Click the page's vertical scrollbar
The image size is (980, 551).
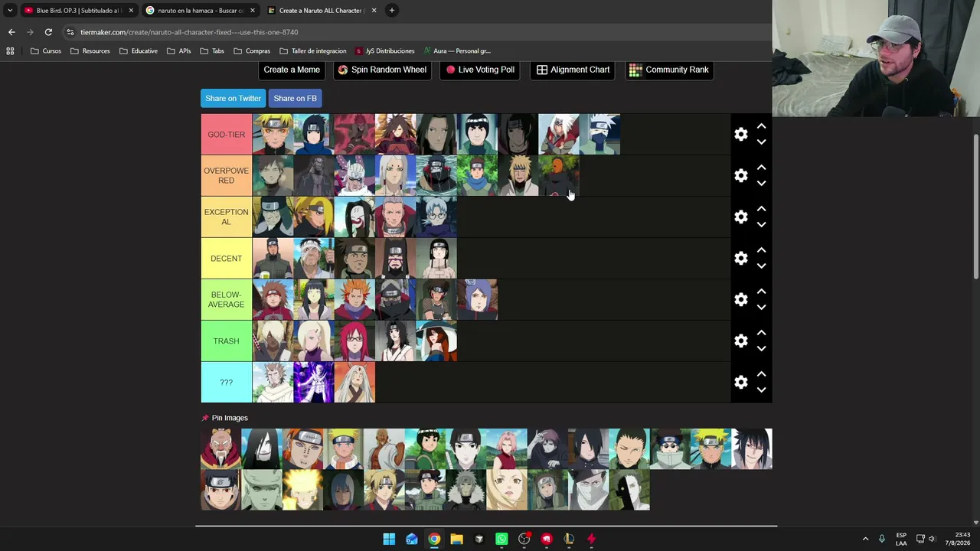tap(975, 207)
